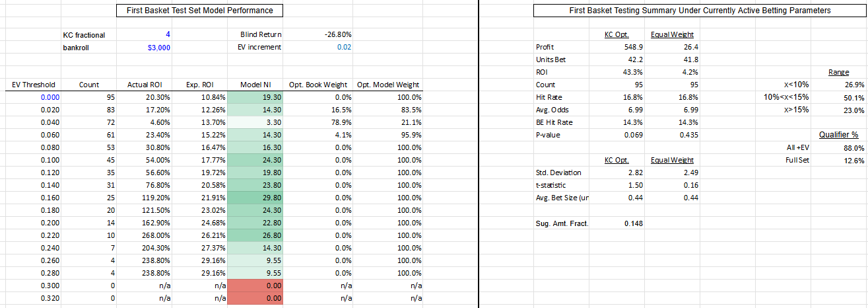Click the Model NI column header

click(x=255, y=85)
